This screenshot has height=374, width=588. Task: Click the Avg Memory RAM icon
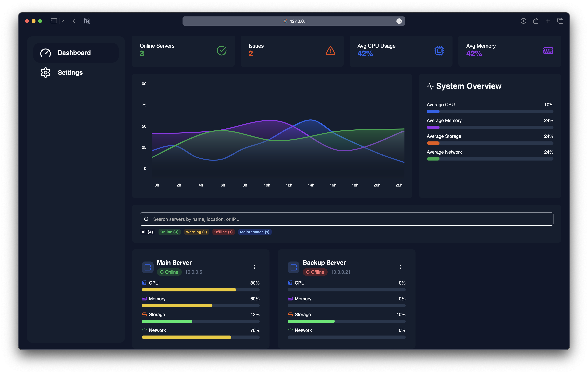click(x=548, y=50)
